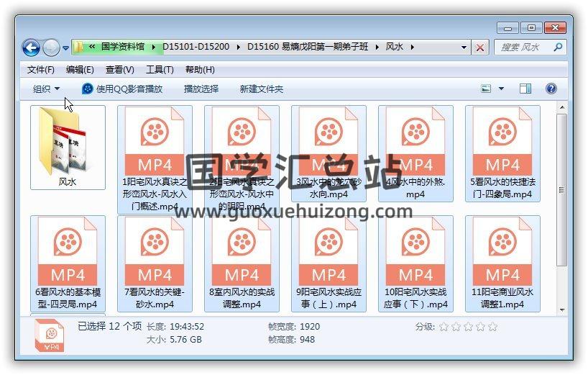
Task: Expand arrow after D15101-D15200 breadcrumb
Action: tap(239, 47)
